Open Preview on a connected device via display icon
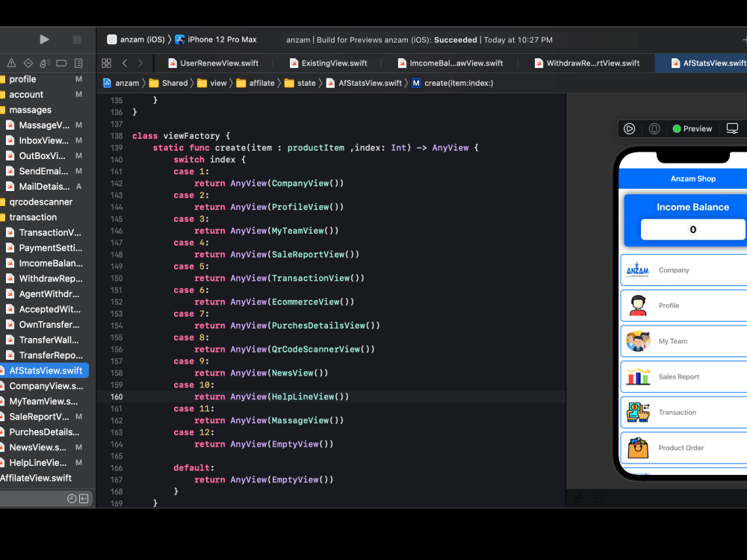The image size is (747, 560). [733, 128]
